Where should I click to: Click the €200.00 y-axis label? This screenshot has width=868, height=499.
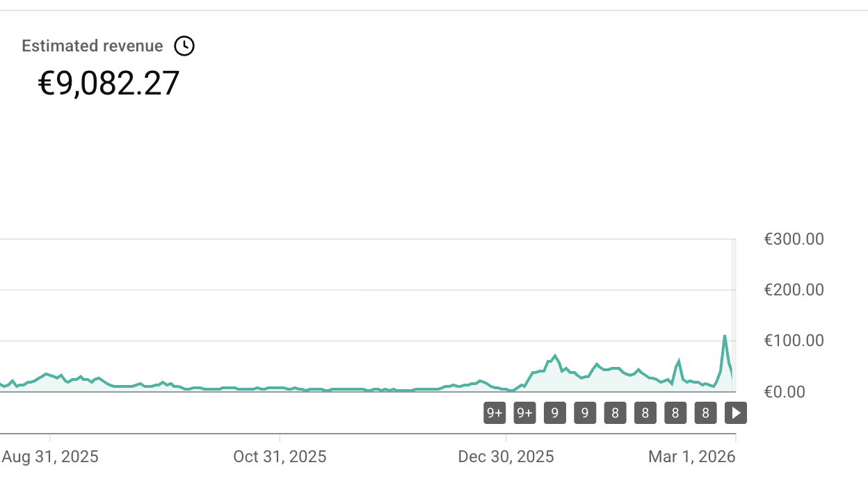pos(794,290)
